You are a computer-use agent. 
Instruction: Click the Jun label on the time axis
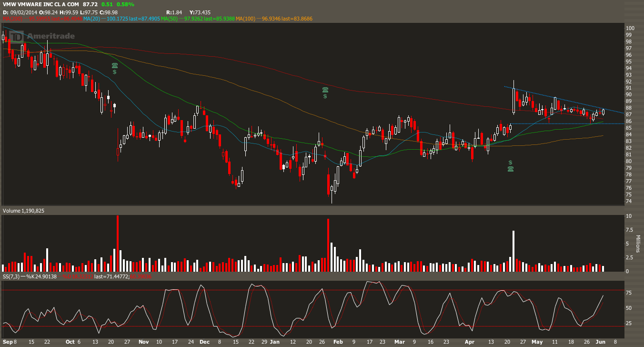(600, 342)
